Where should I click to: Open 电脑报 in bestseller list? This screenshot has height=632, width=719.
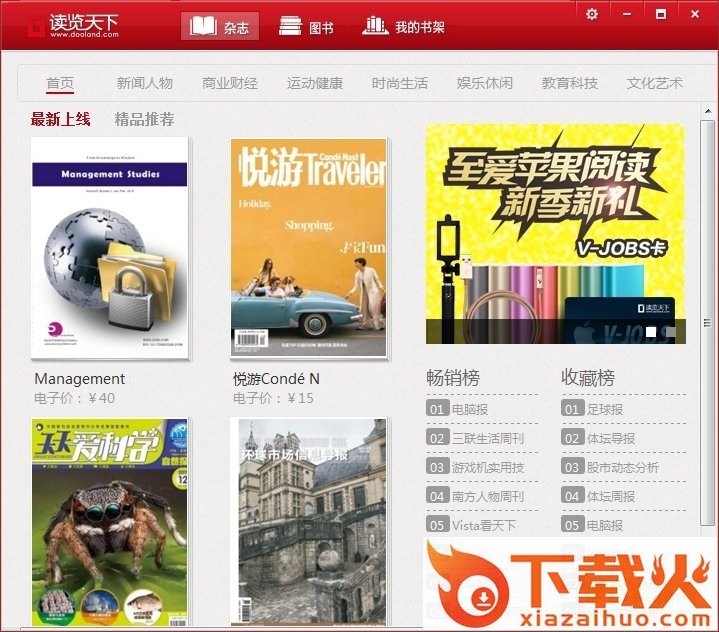470,409
